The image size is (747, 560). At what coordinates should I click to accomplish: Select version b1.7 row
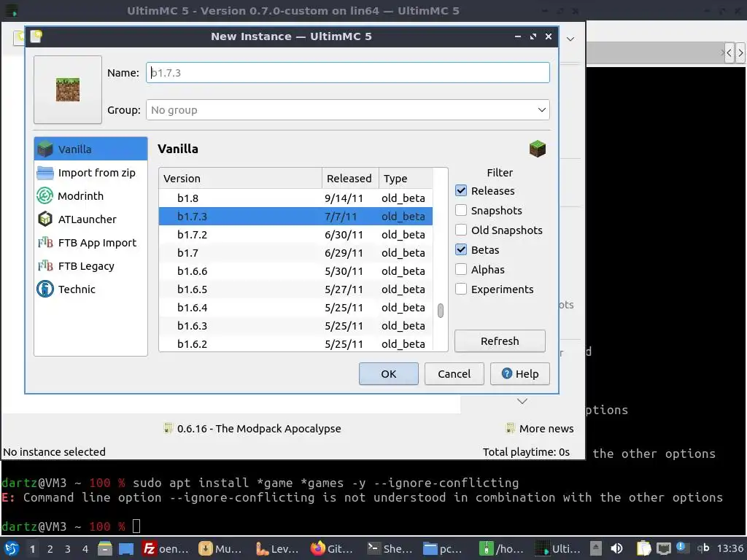[x=295, y=253]
